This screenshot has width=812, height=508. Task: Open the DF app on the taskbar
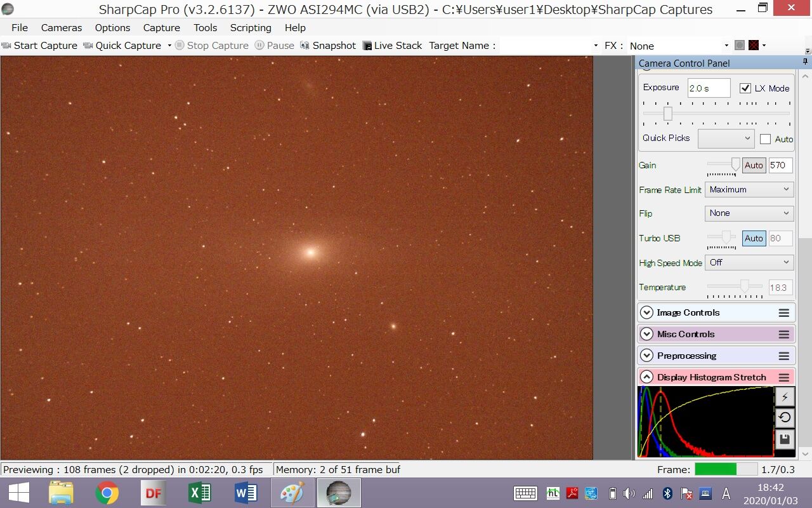pos(154,493)
